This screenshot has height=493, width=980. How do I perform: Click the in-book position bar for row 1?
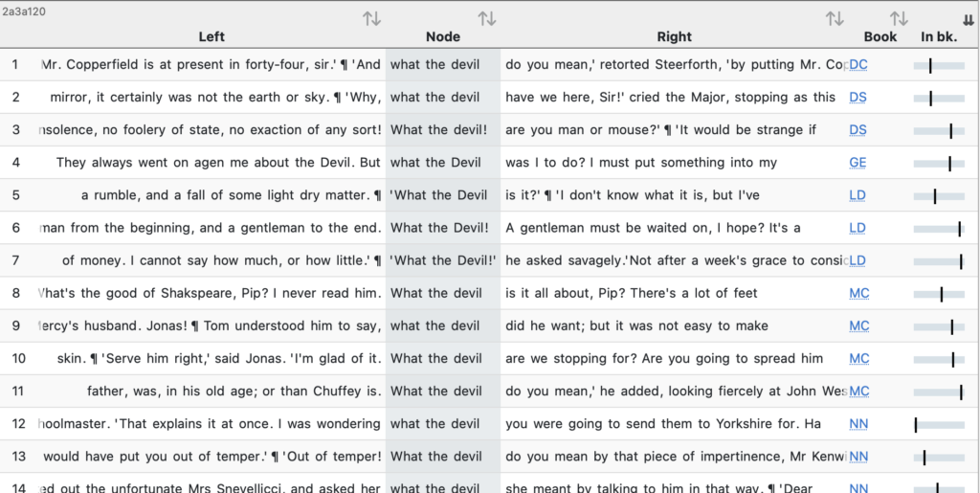pyautogui.click(x=938, y=65)
